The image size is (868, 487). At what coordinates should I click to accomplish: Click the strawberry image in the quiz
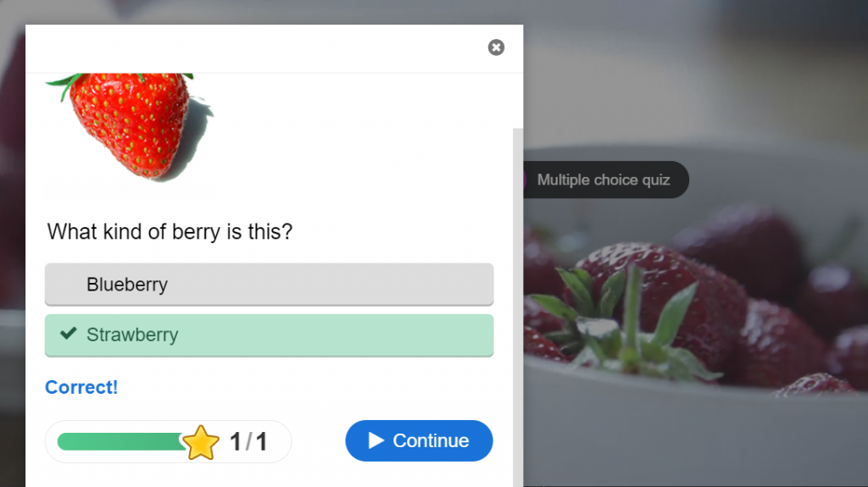(x=129, y=127)
